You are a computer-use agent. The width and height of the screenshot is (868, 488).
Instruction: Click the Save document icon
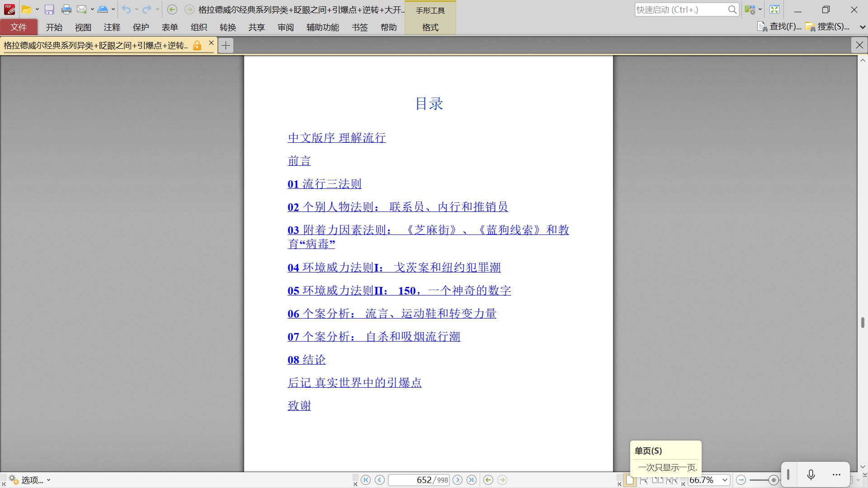click(x=49, y=9)
